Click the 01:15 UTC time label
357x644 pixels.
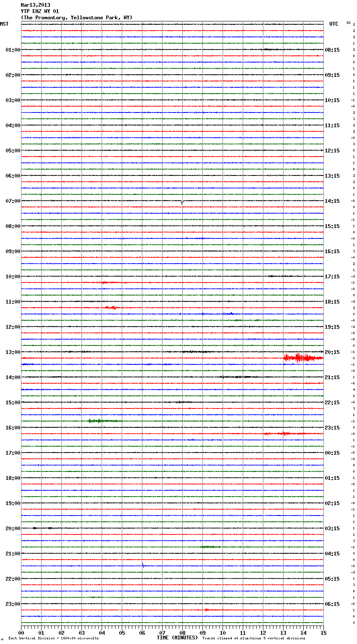coord(332,478)
